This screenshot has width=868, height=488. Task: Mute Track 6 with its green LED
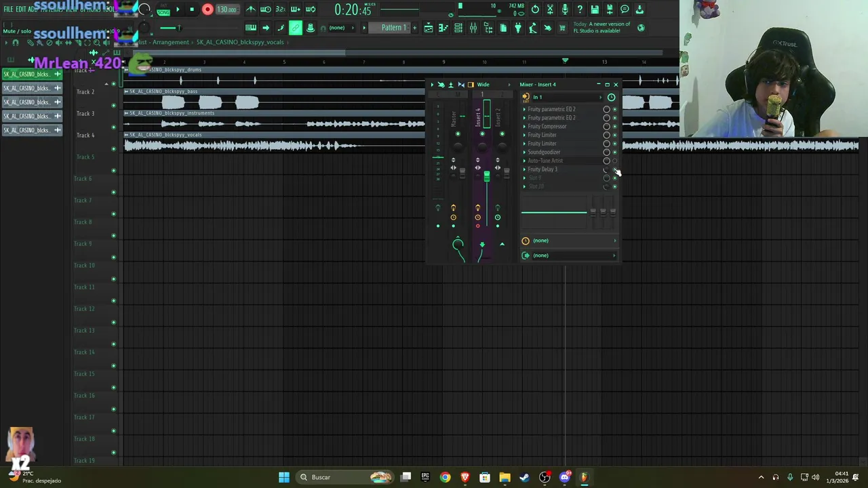click(x=113, y=192)
